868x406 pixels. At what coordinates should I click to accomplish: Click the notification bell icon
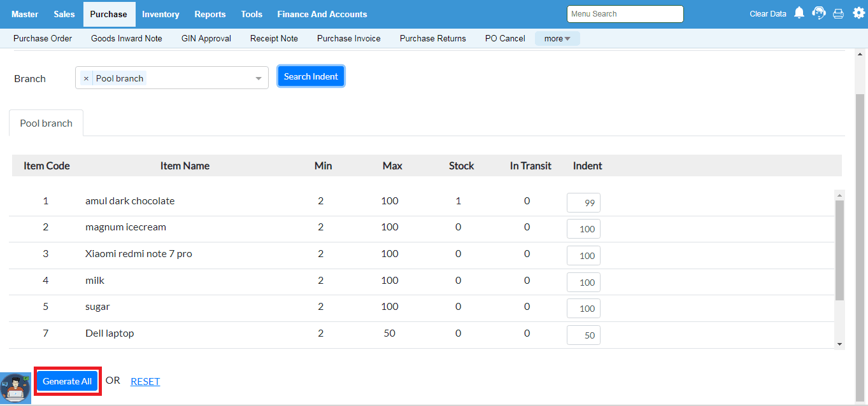(x=799, y=13)
